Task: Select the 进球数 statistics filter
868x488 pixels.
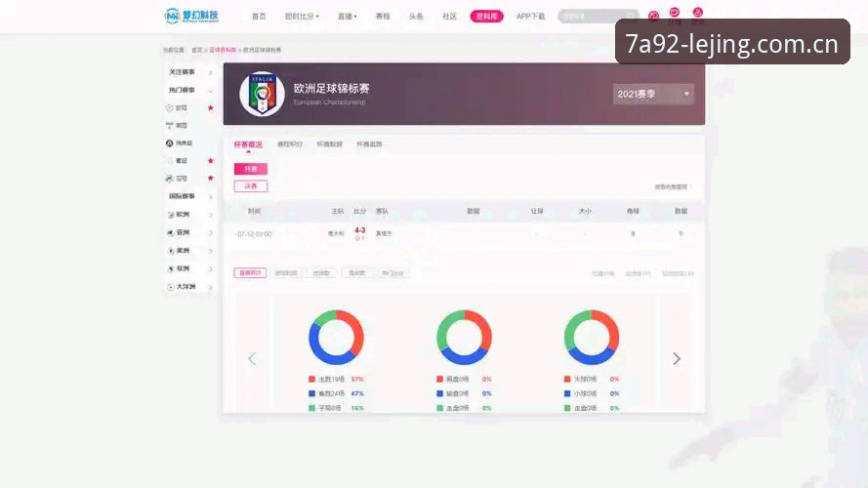Action: [321, 272]
